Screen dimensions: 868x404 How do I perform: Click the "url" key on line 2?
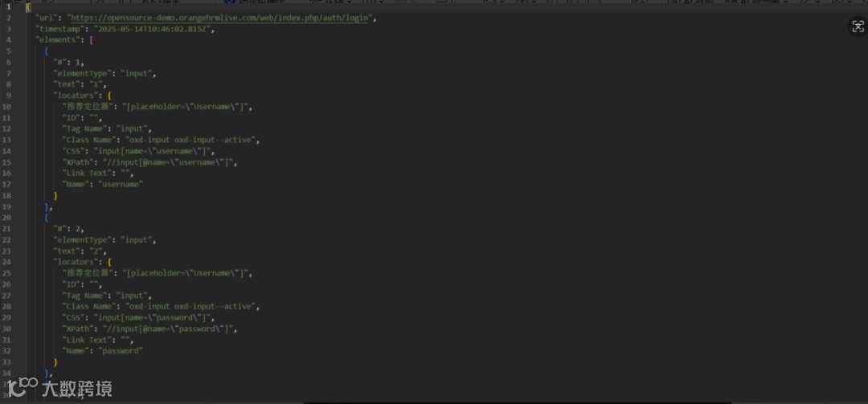[x=46, y=18]
